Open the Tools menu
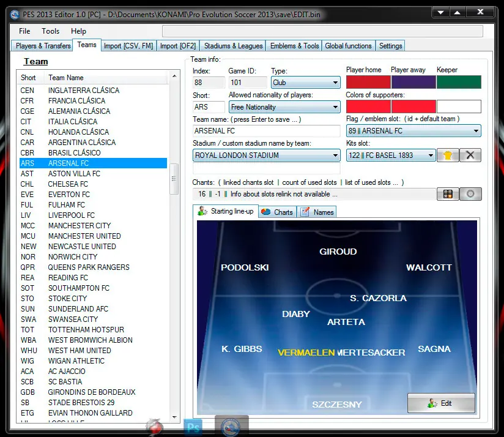Image resolution: width=504 pixels, height=437 pixels. tap(51, 31)
